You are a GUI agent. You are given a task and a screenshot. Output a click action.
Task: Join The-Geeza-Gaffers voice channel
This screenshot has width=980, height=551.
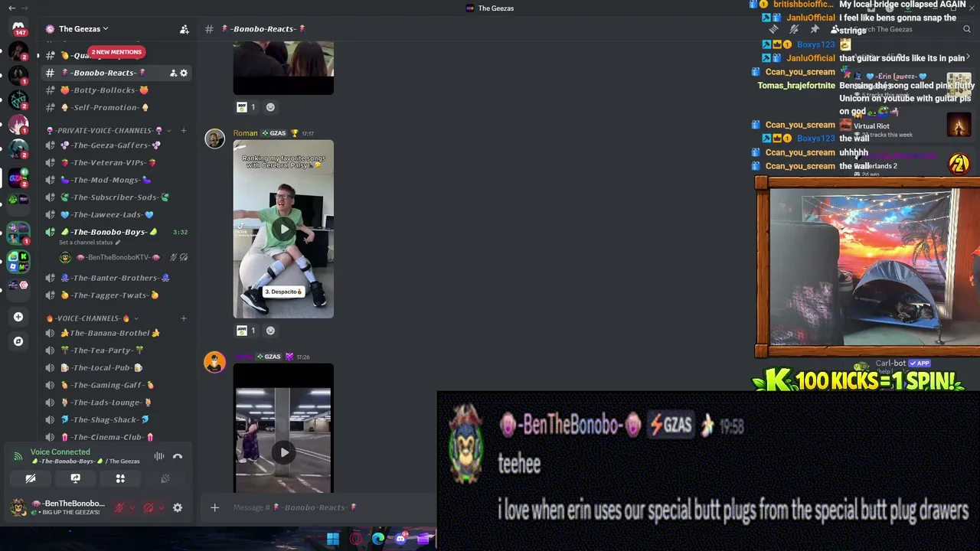[116, 145]
